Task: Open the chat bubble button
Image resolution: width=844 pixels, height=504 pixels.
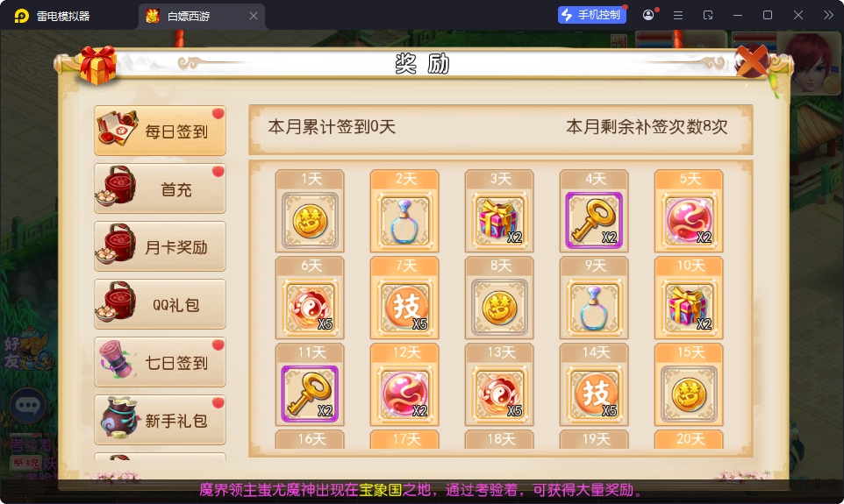Action: point(27,405)
